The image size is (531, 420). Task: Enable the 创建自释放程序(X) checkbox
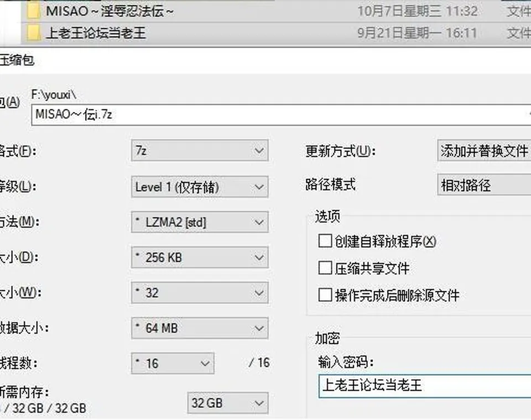tap(325, 242)
